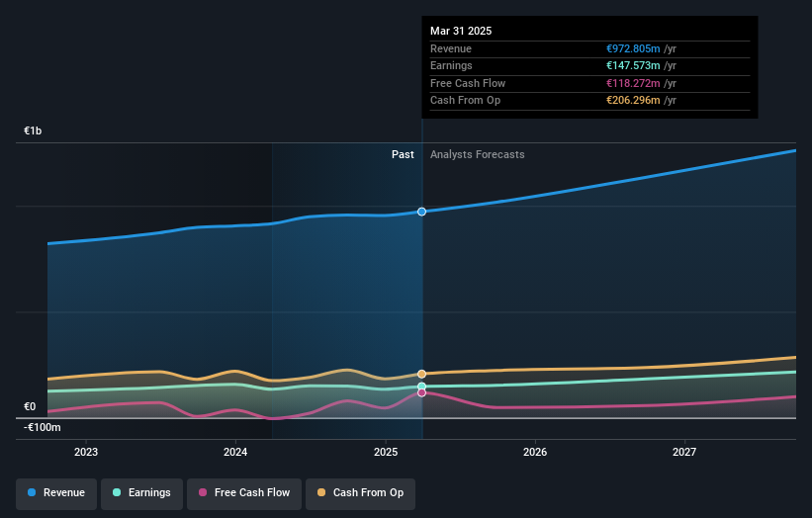Toggle the Earnings legend series
Viewport: 812px width, 518px height.
point(141,493)
